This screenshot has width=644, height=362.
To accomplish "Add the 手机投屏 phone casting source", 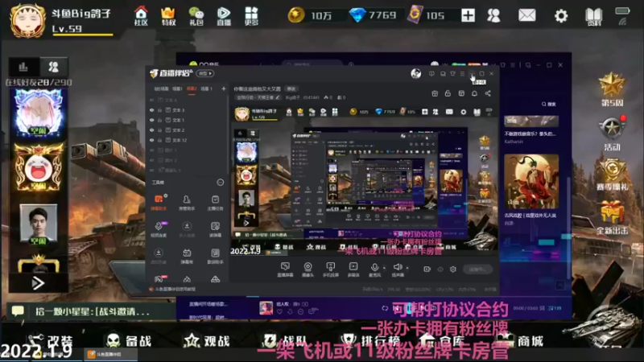I will coord(330,269).
